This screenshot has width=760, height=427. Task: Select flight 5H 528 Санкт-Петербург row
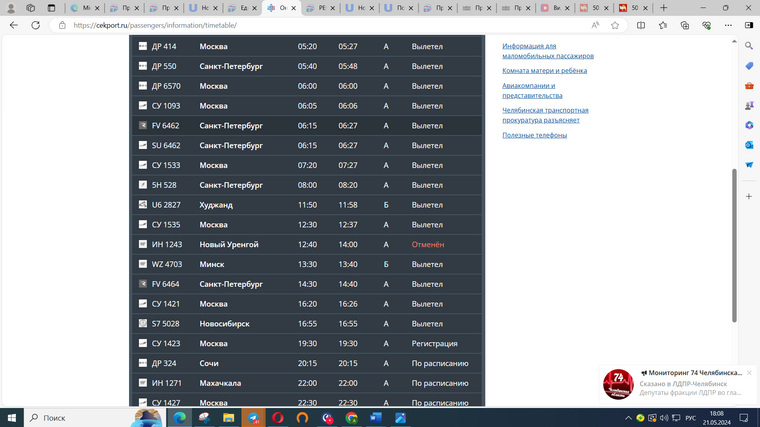tap(307, 185)
